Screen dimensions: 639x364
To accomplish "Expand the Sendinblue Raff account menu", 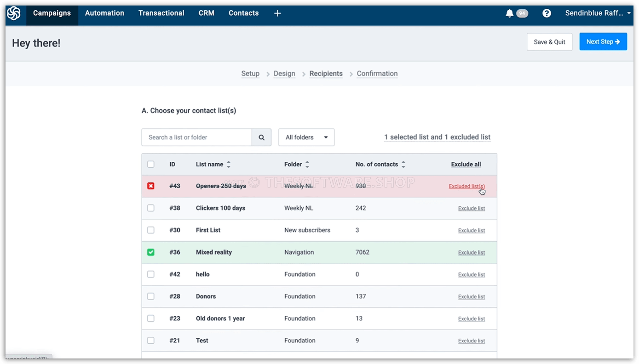I will coord(598,13).
